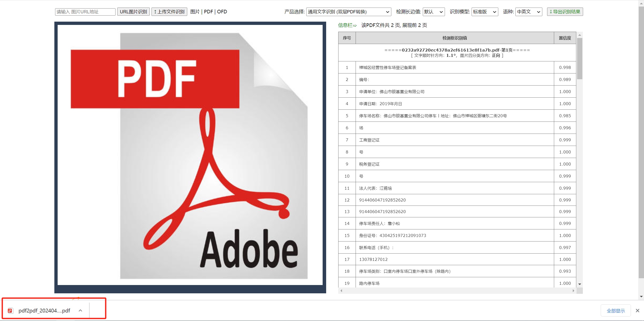Image resolution: width=644 pixels, height=321 pixels.
Task: Click the PDF file icon in downloads bar
Action: [x=10, y=311]
